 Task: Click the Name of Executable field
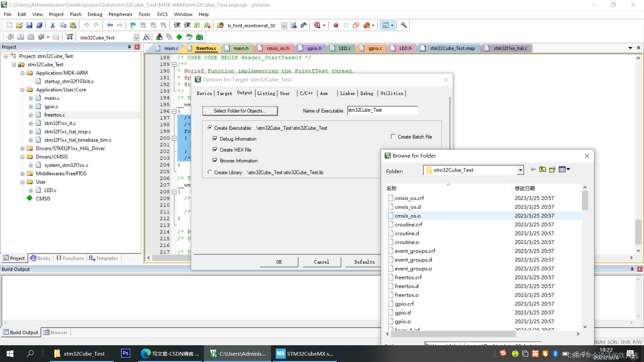point(382,110)
